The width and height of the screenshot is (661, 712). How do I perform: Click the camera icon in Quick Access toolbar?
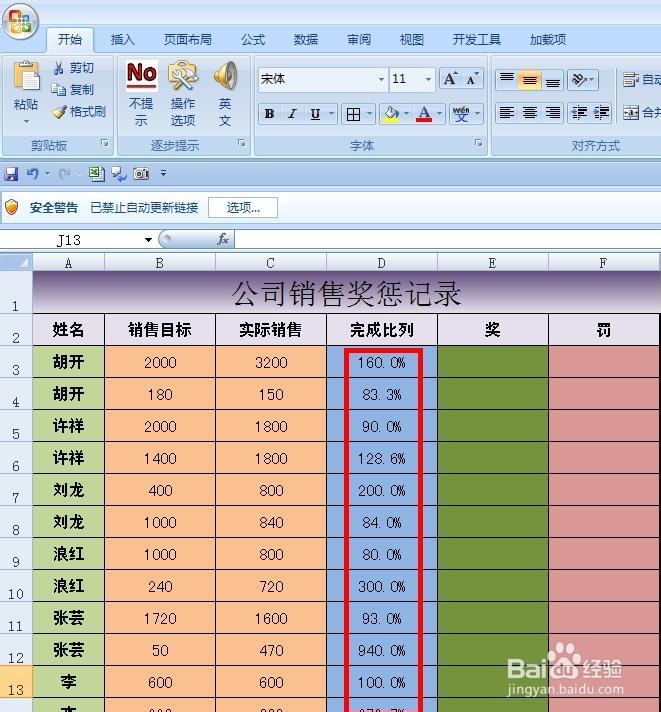pos(141,173)
